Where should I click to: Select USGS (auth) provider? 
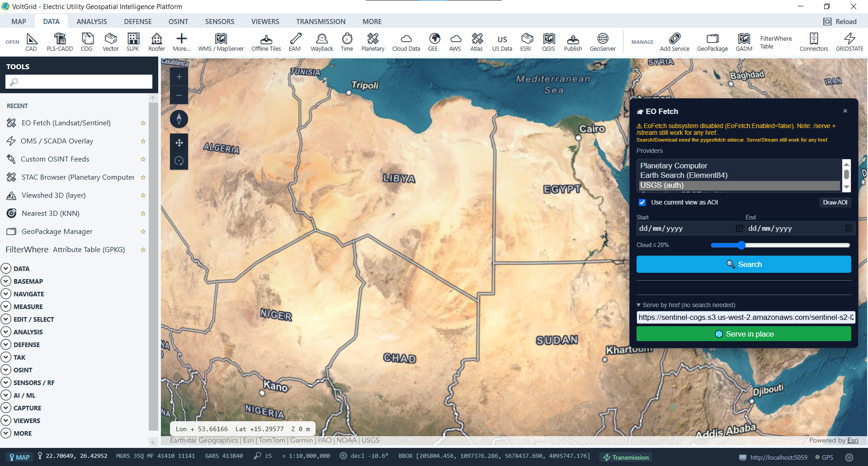[739, 185]
